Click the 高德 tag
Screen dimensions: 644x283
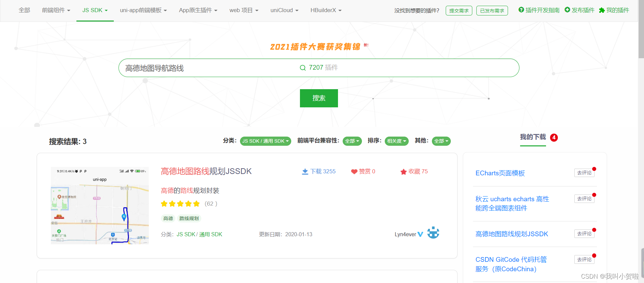168,218
